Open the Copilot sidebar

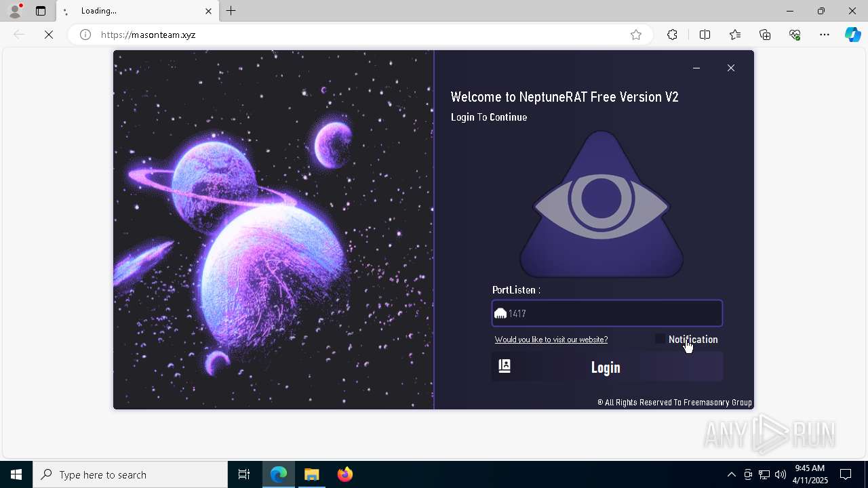pyautogui.click(x=852, y=35)
